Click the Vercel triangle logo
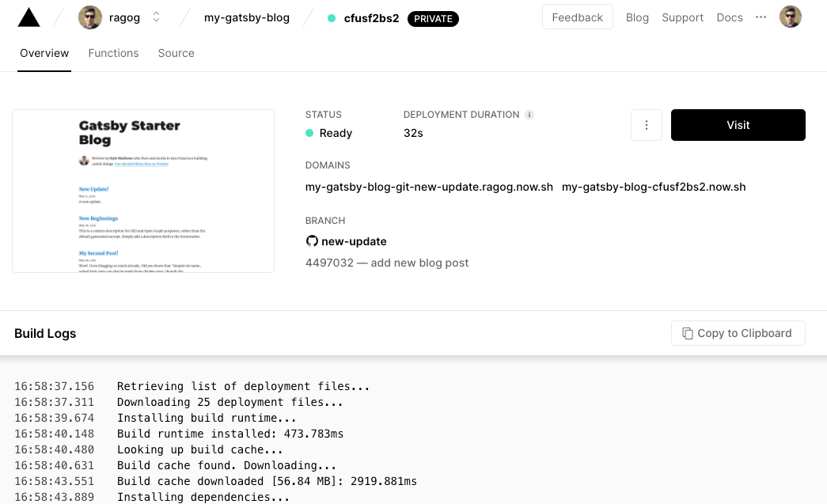The height and width of the screenshot is (504, 827). (x=28, y=17)
